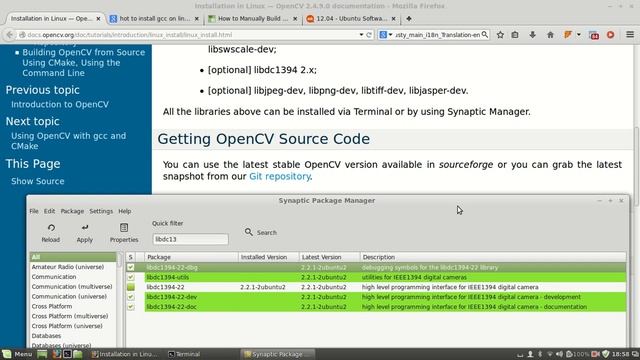Open the Help menu in Synaptic

(x=125, y=211)
